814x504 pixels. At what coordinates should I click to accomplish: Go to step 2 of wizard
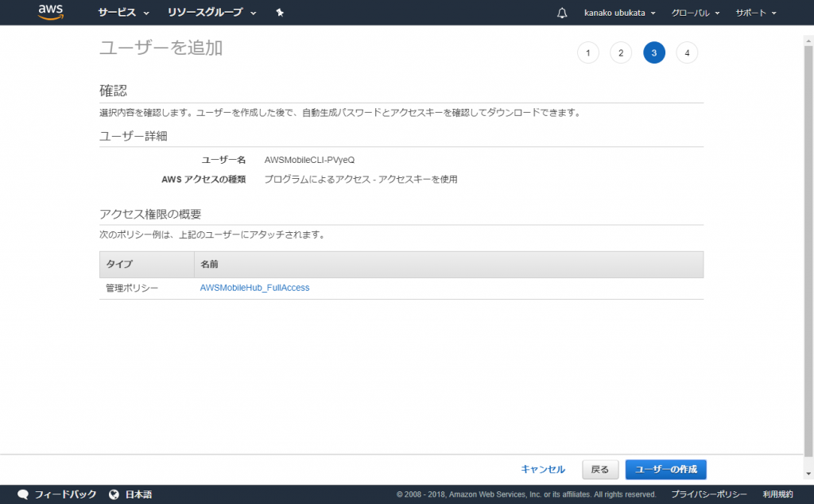pos(621,52)
